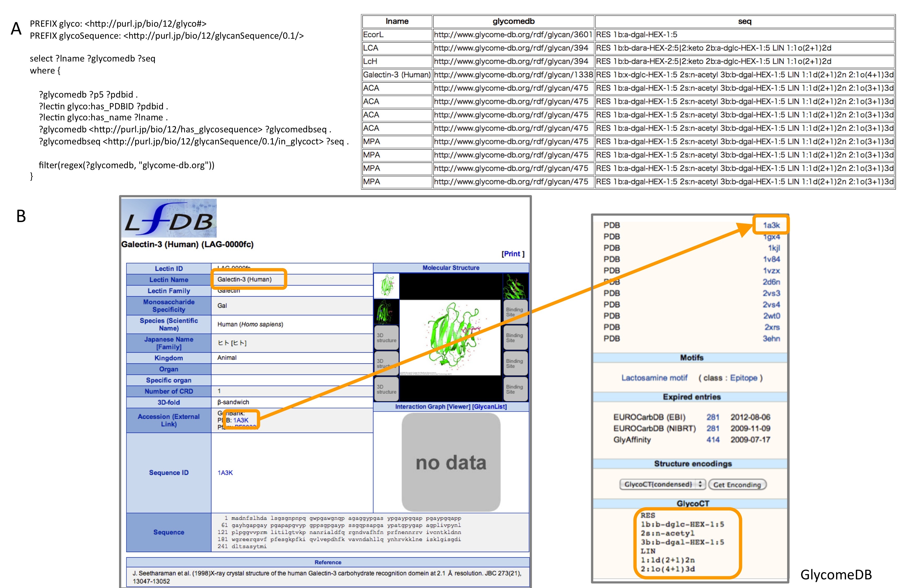The width and height of the screenshot is (904, 588).
Task: Open the 1A3K Sequence ID link
Action: click(x=225, y=473)
